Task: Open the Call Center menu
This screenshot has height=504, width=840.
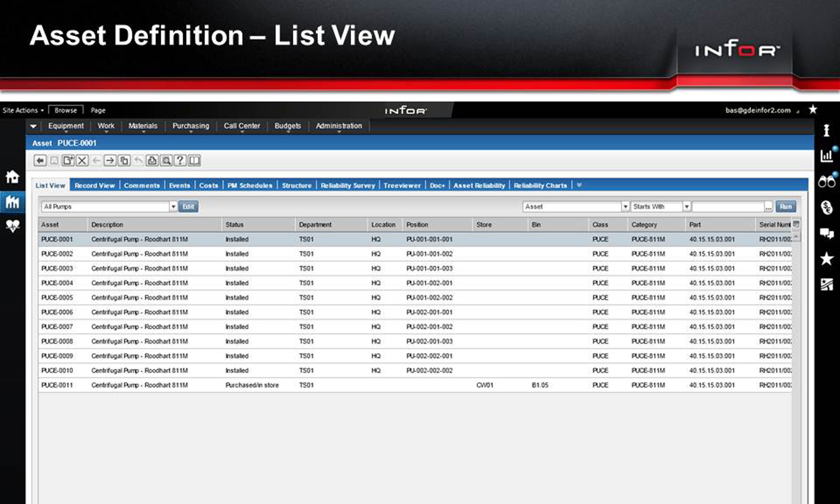Action: 242,126
